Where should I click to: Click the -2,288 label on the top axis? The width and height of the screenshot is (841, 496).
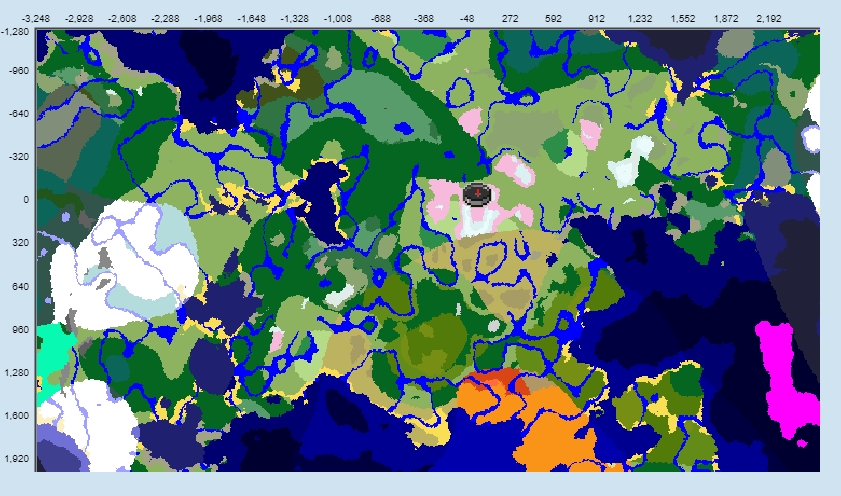[166, 18]
